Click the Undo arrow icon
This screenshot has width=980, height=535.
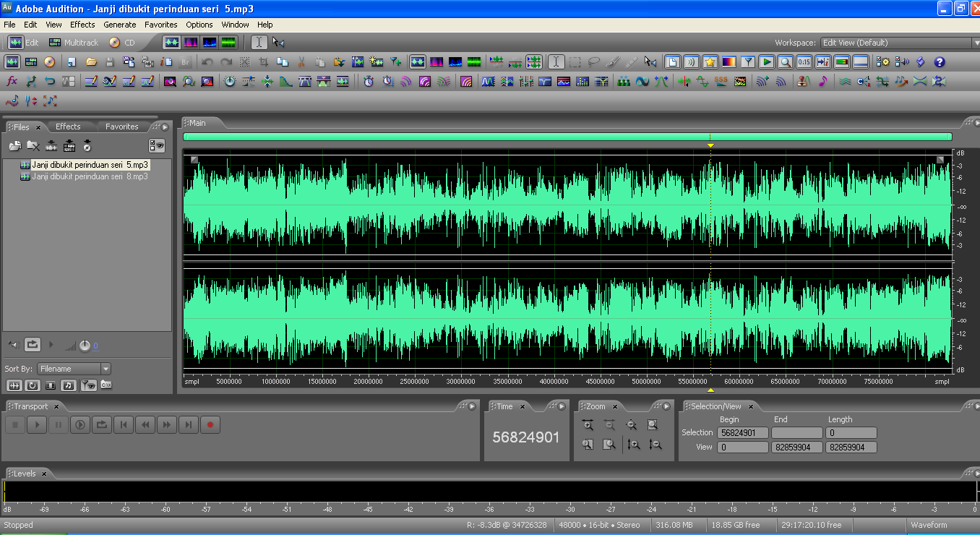click(x=207, y=62)
